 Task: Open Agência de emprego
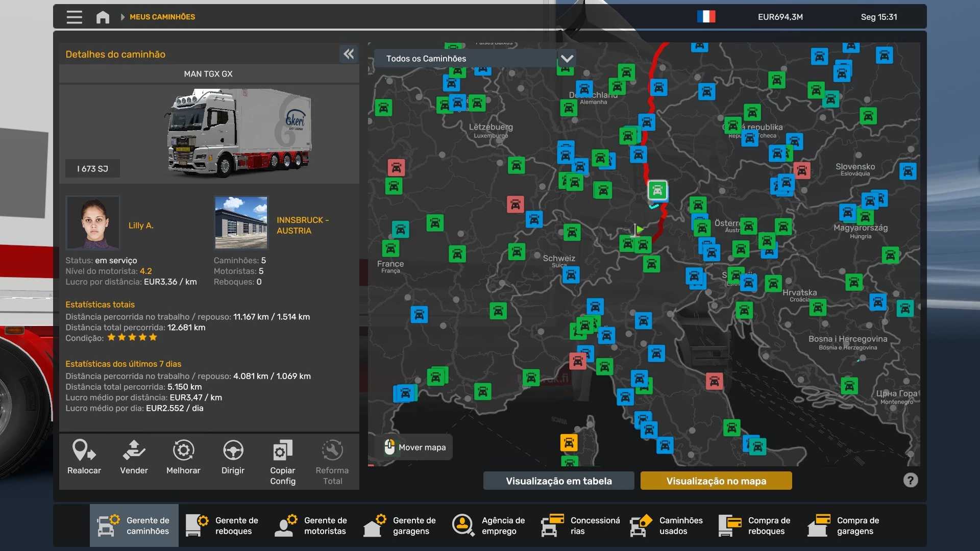(x=489, y=525)
